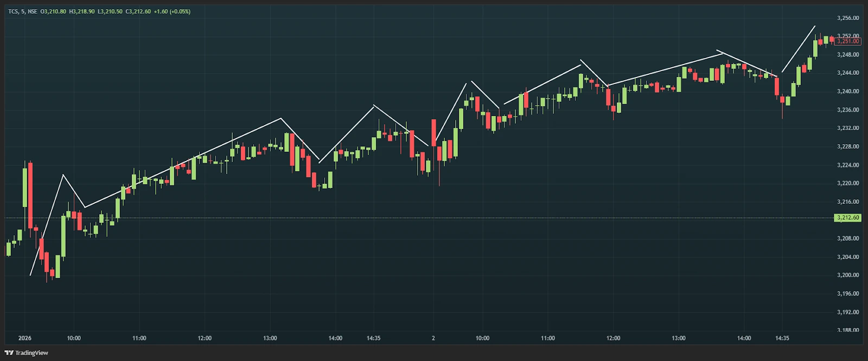Click the 2026 date label on time axis

(25, 338)
